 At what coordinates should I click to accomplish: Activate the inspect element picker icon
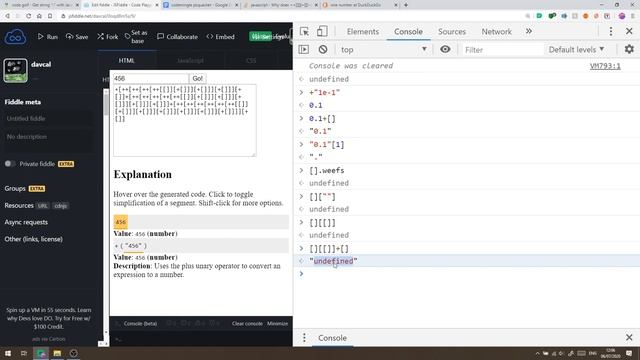pyautogui.click(x=304, y=31)
